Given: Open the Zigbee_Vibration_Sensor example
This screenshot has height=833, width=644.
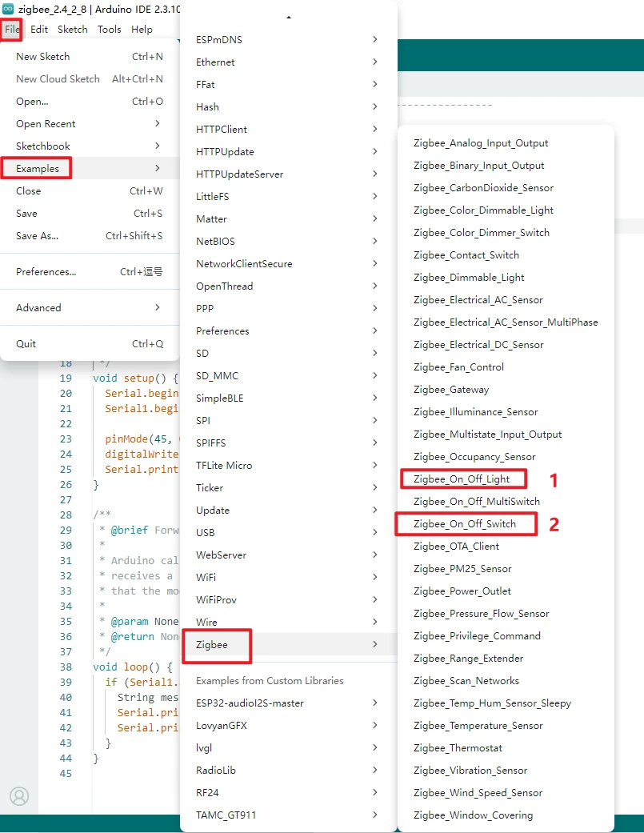Looking at the screenshot, I should click(x=506, y=770).
